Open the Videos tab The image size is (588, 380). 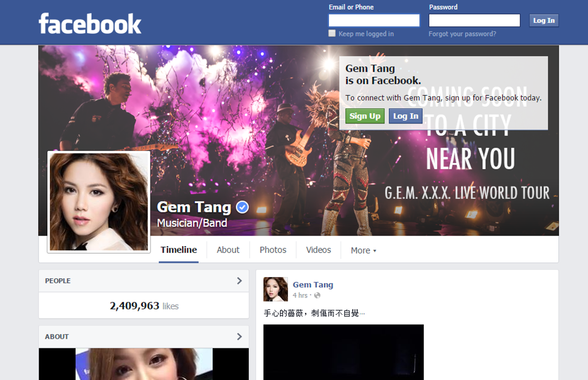pos(318,250)
